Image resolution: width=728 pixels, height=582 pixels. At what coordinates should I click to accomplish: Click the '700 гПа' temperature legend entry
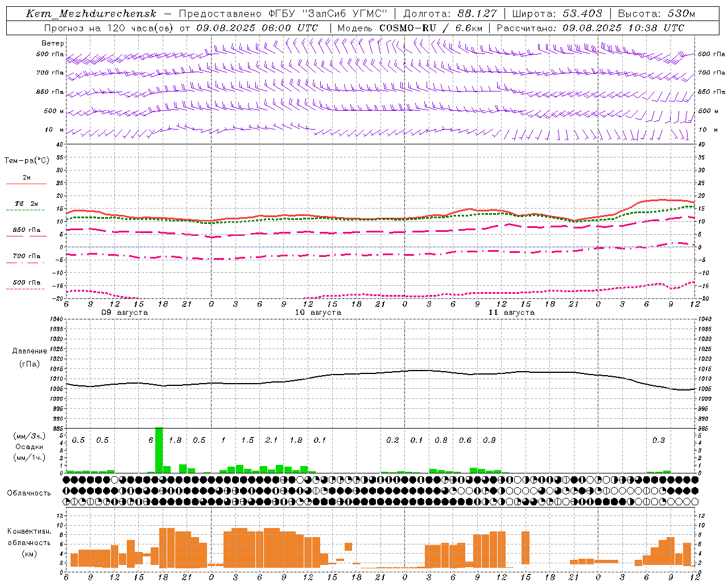coord(26,256)
